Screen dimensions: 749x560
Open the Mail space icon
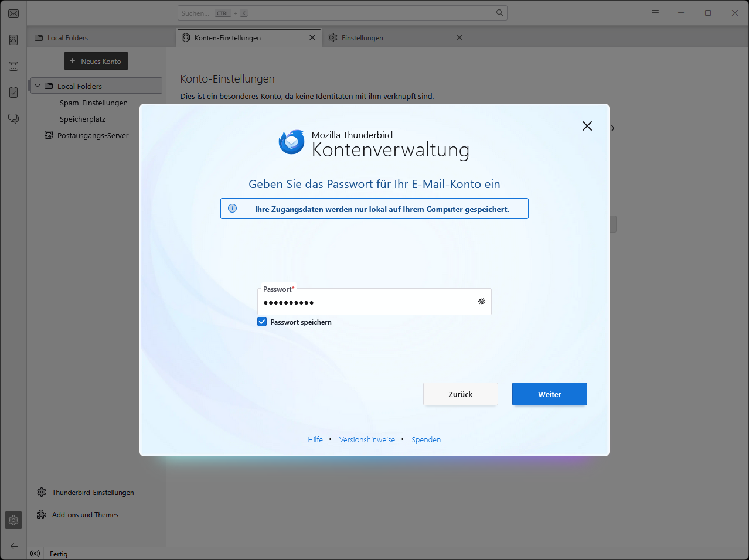pyautogui.click(x=13, y=13)
